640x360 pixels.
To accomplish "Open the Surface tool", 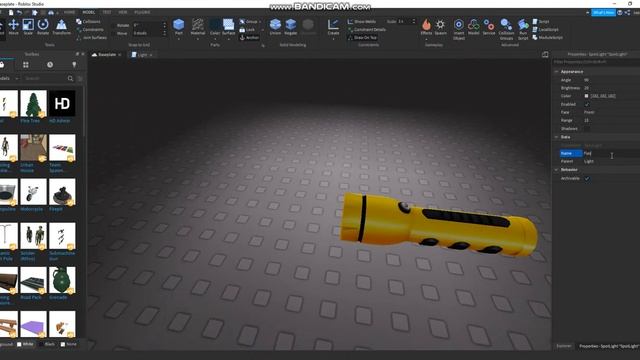I will 229,27.
